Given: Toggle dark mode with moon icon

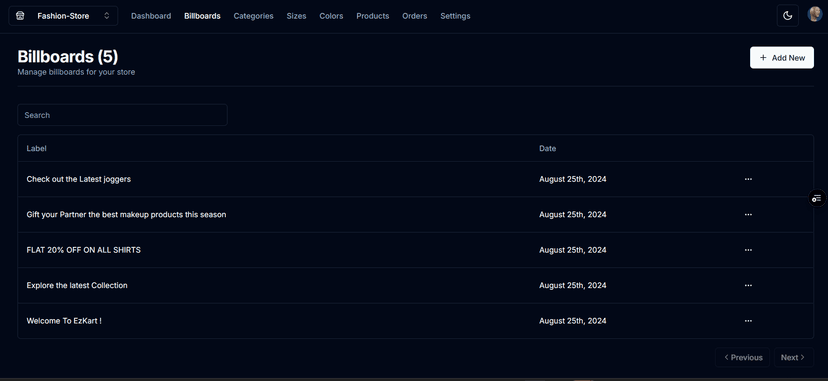Looking at the screenshot, I should 787,16.
